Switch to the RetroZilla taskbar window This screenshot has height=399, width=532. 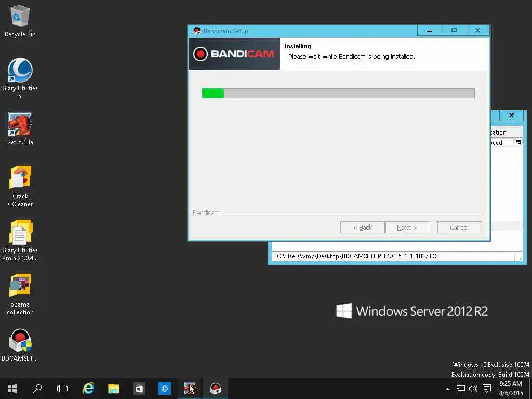coord(190,389)
